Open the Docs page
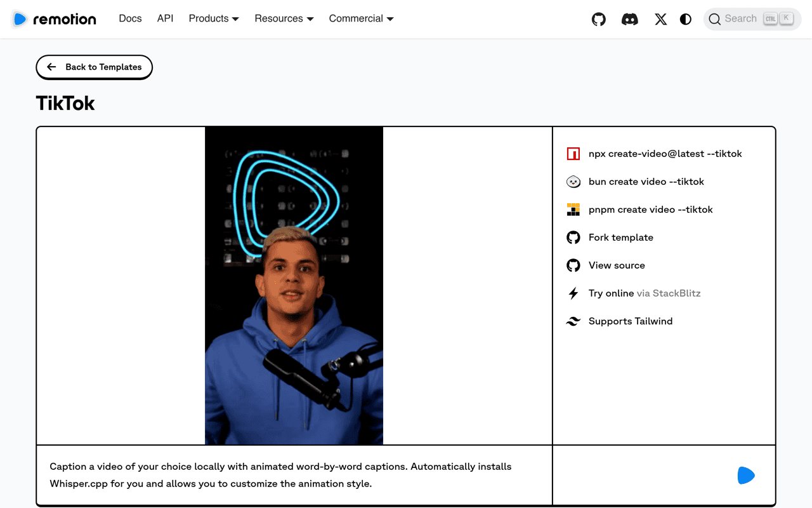Image resolution: width=812 pixels, height=508 pixels. tap(130, 18)
